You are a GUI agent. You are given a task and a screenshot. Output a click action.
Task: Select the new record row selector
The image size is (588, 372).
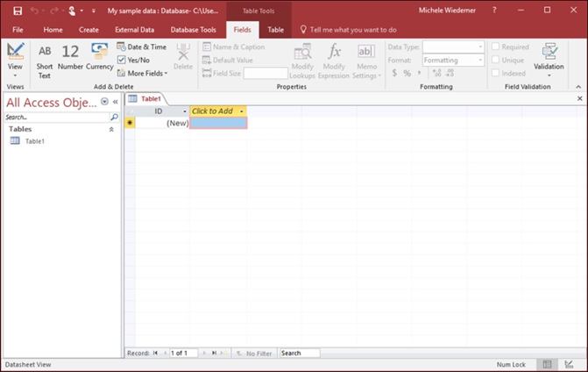pos(130,123)
